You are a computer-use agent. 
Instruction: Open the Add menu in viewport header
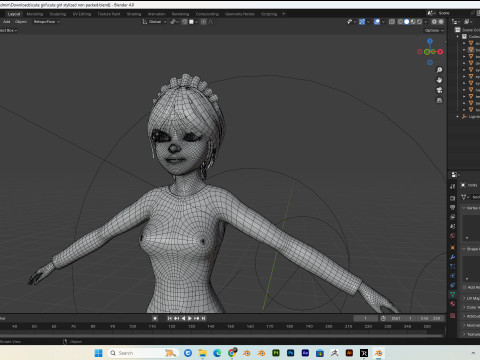(x=6, y=22)
